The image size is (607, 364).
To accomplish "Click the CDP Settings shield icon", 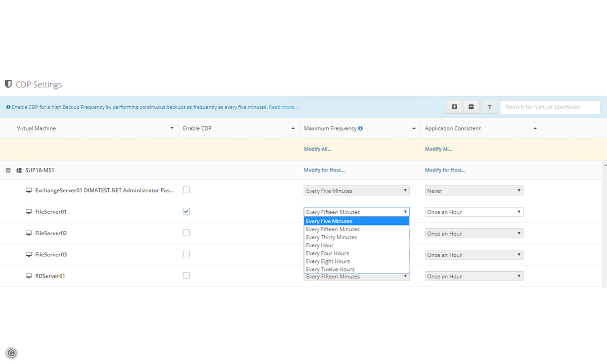I will tap(8, 84).
